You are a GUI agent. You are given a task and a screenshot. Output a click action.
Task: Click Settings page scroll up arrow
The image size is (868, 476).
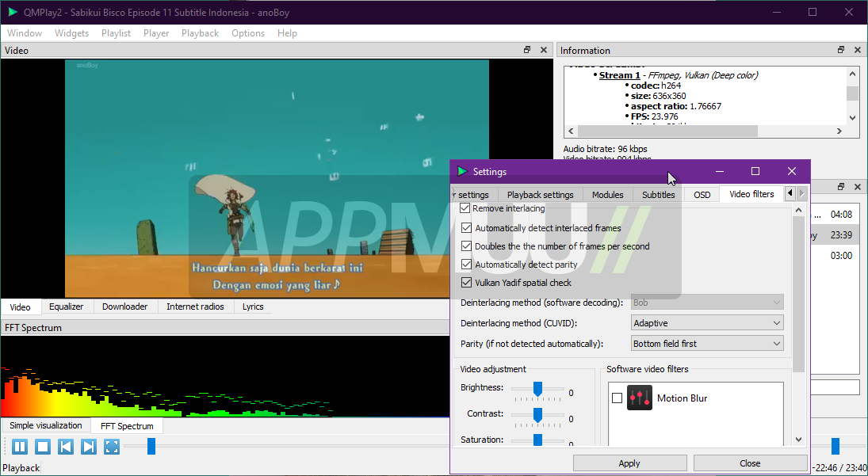798,210
